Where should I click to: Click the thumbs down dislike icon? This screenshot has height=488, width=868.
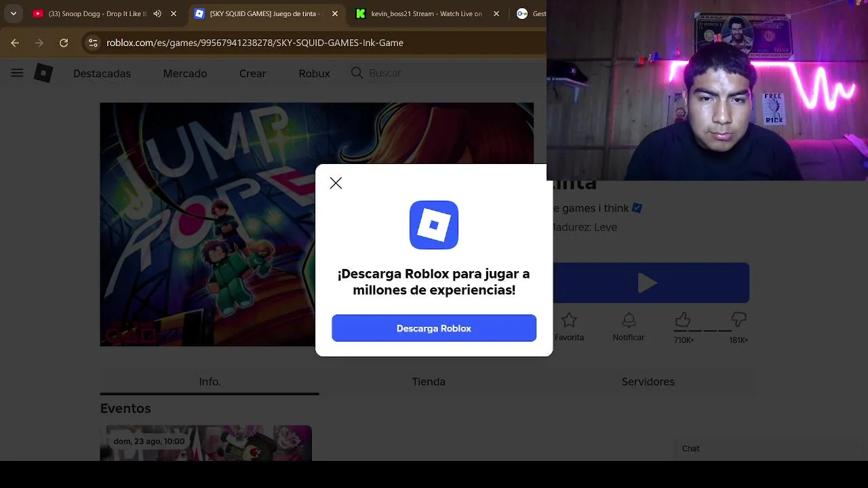[739, 319]
